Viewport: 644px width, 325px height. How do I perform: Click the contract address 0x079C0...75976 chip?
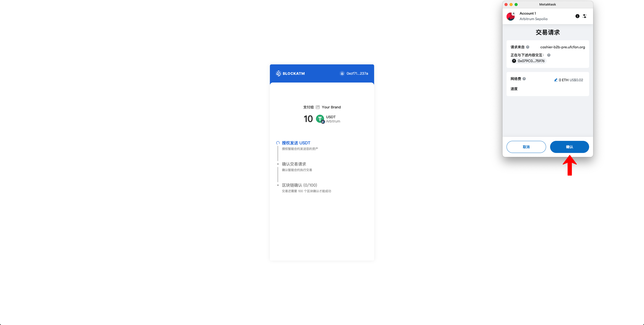(x=528, y=61)
